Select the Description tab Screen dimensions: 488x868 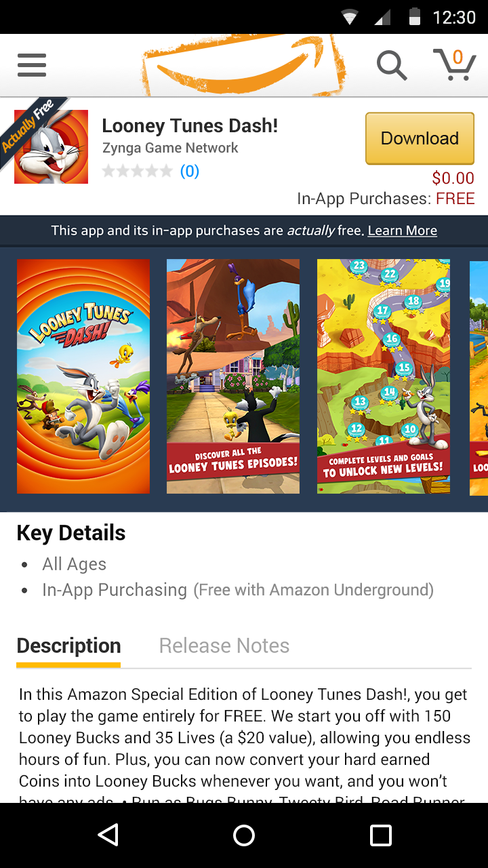68,646
